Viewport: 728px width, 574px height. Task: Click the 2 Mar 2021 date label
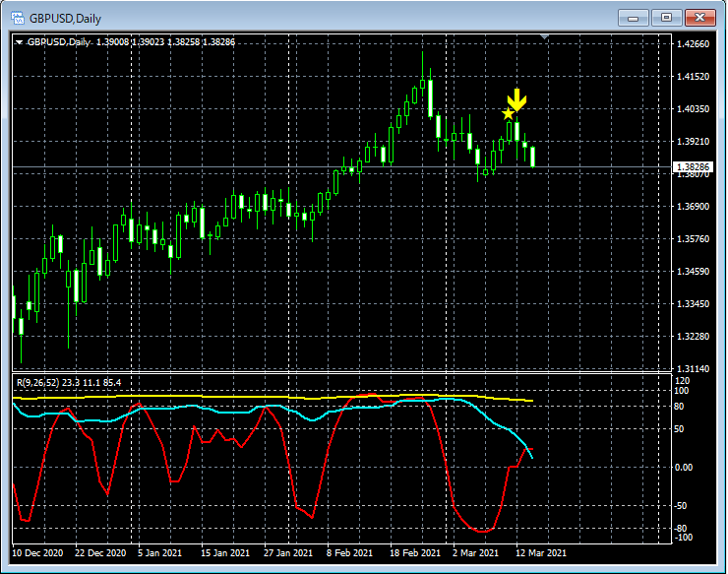(475, 553)
